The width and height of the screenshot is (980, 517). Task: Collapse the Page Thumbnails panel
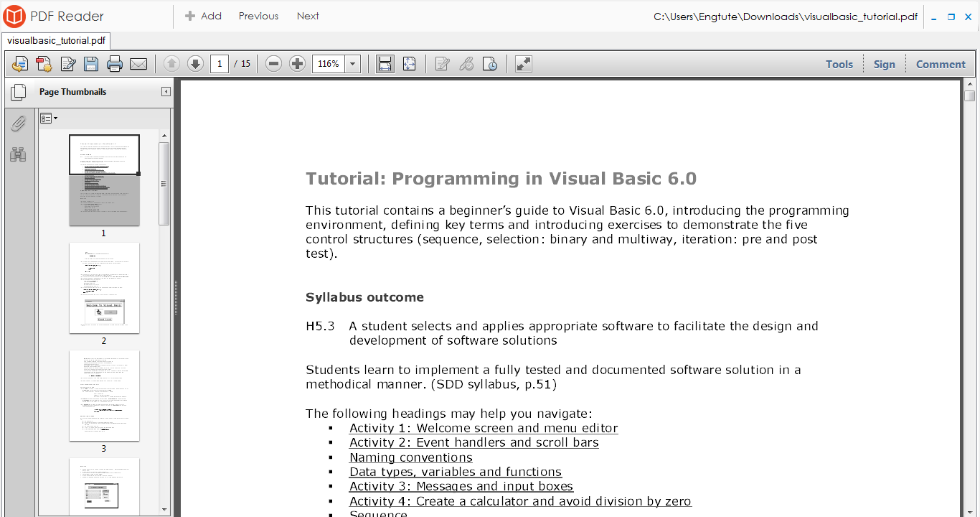pos(166,92)
